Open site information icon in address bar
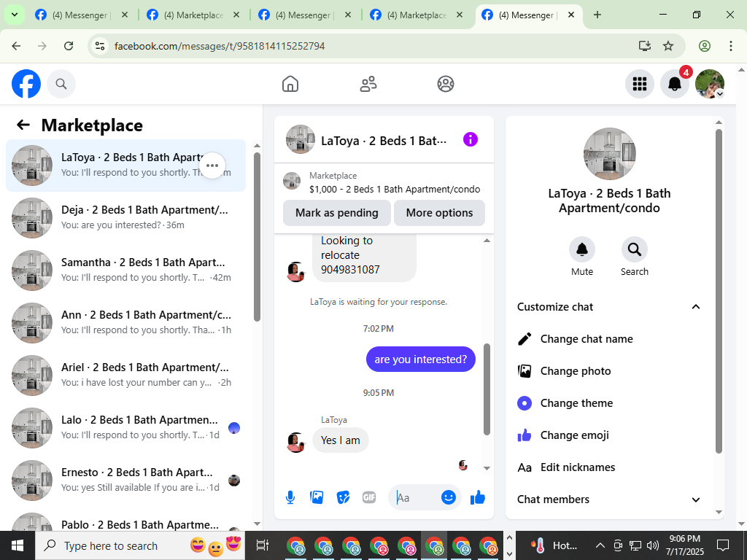The image size is (747, 560). 100,46
